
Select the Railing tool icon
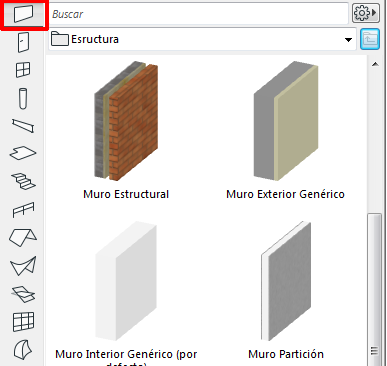coord(23,209)
